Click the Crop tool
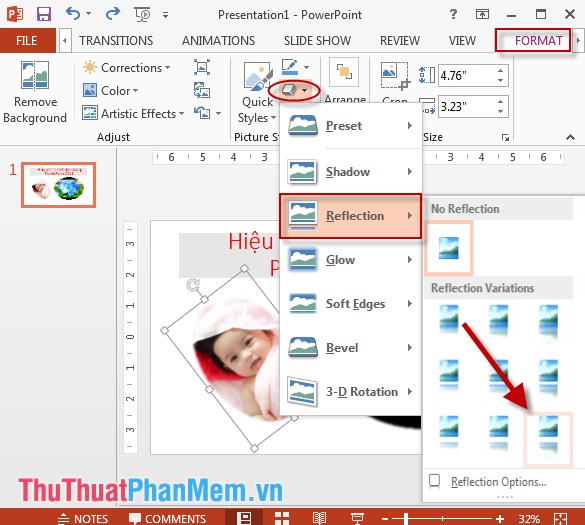Screen dimensions: 585x525 395,82
